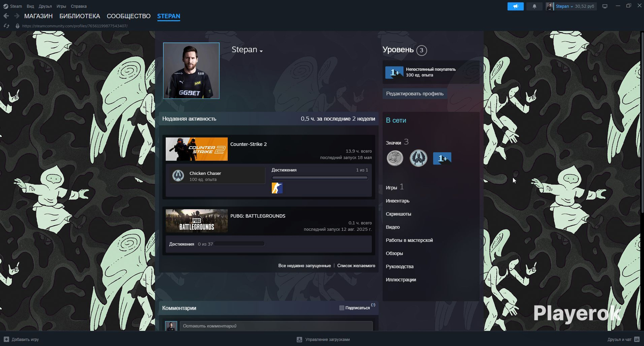Open the Скриншоты link

click(398, 214)
